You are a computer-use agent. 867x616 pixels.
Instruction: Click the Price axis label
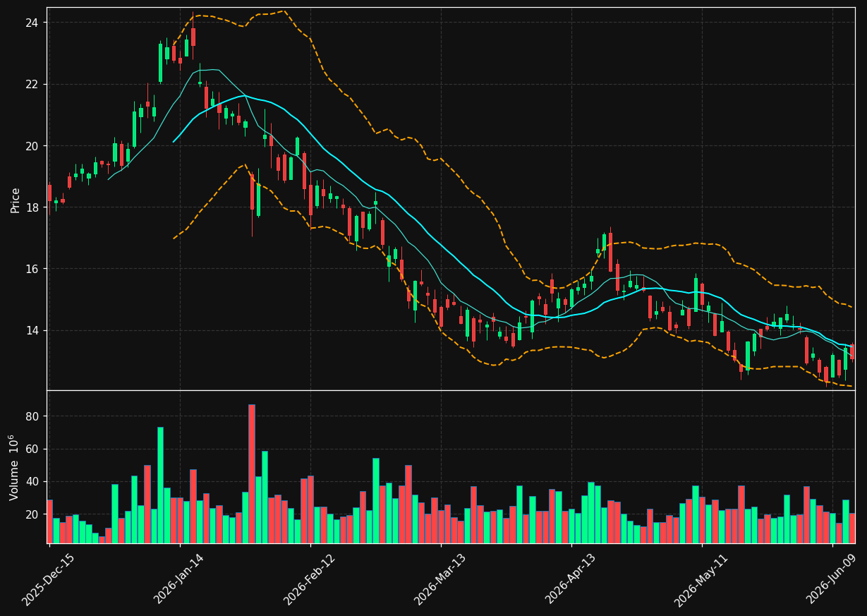click(x=16, y=200)
